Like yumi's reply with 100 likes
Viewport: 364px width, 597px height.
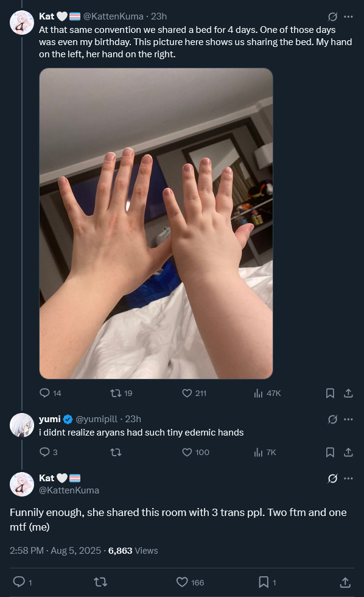click(x=187, y=452)
